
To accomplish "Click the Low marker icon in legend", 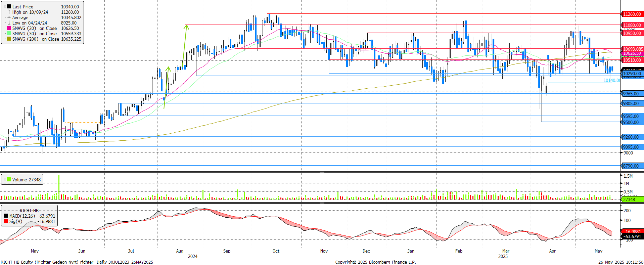I will [9, 23].
